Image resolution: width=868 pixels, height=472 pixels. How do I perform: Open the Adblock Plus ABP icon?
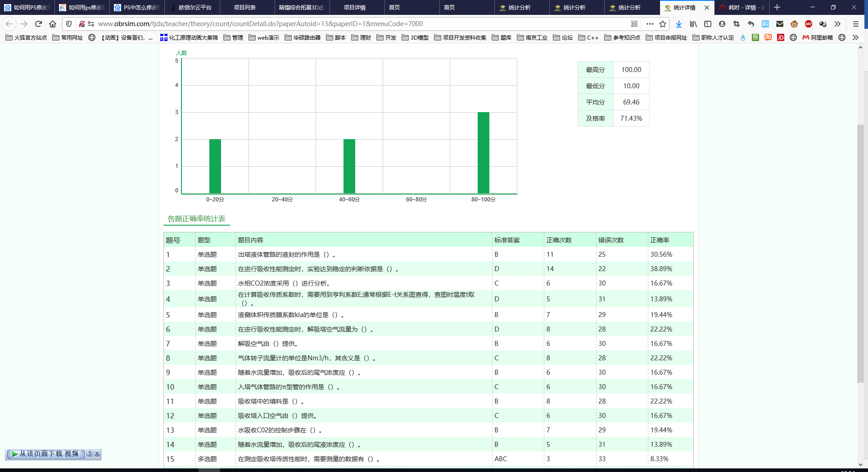[x=809, y=24]
